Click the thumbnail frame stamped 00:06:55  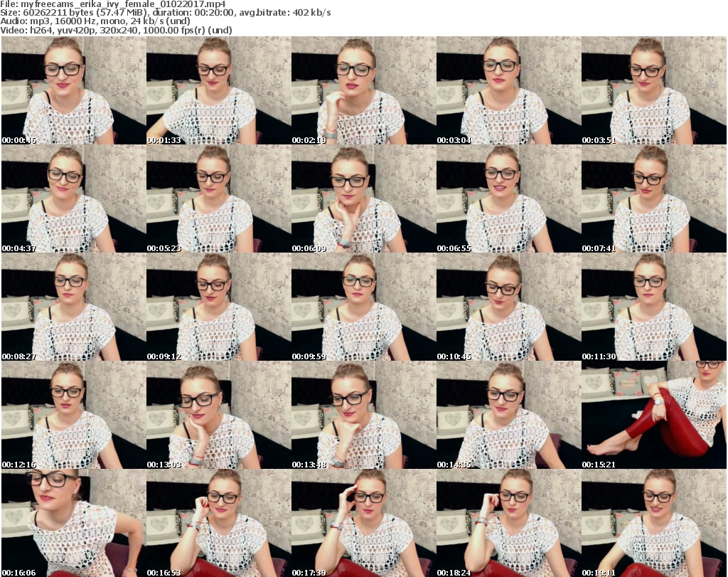tap(509, 198)
